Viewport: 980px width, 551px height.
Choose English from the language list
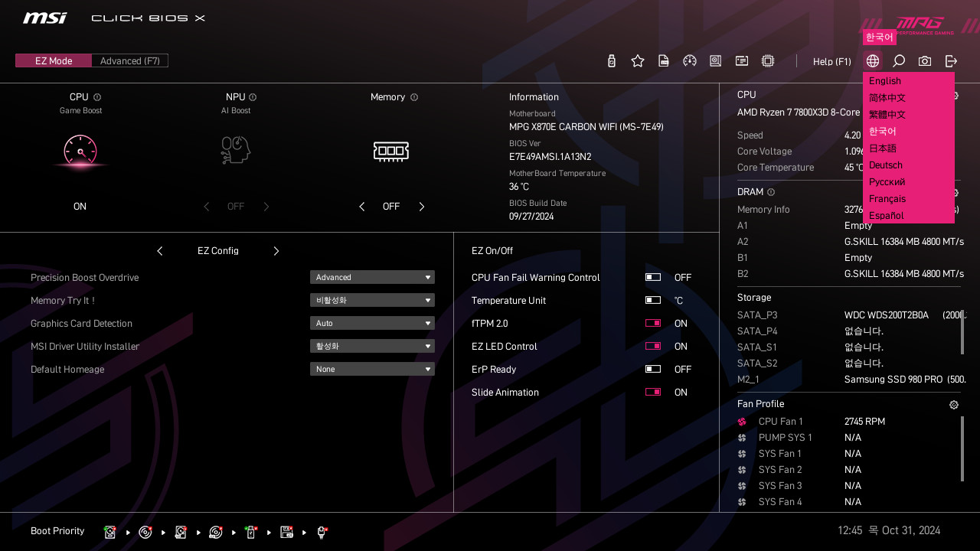pyautogui.click(x=909, y=81)
